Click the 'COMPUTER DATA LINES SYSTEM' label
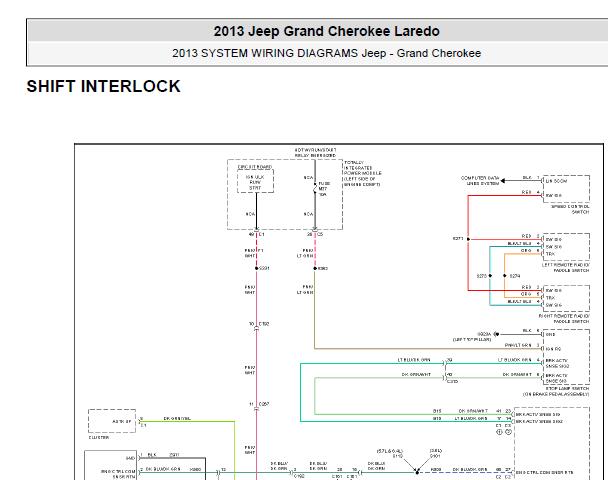The width and height of the screenshot is (608, 480). [x=480, y=180]
